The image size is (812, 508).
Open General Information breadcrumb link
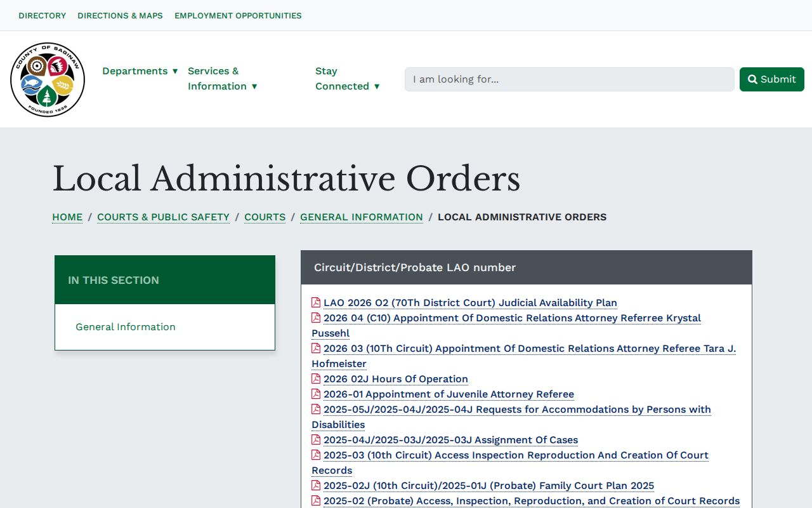coord(362,217)
